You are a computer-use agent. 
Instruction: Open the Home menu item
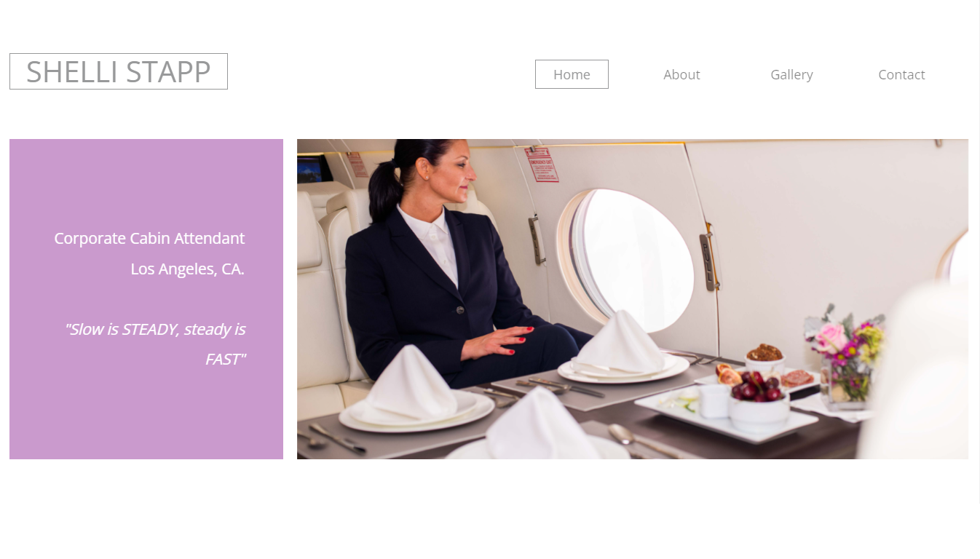coord(572,74)
